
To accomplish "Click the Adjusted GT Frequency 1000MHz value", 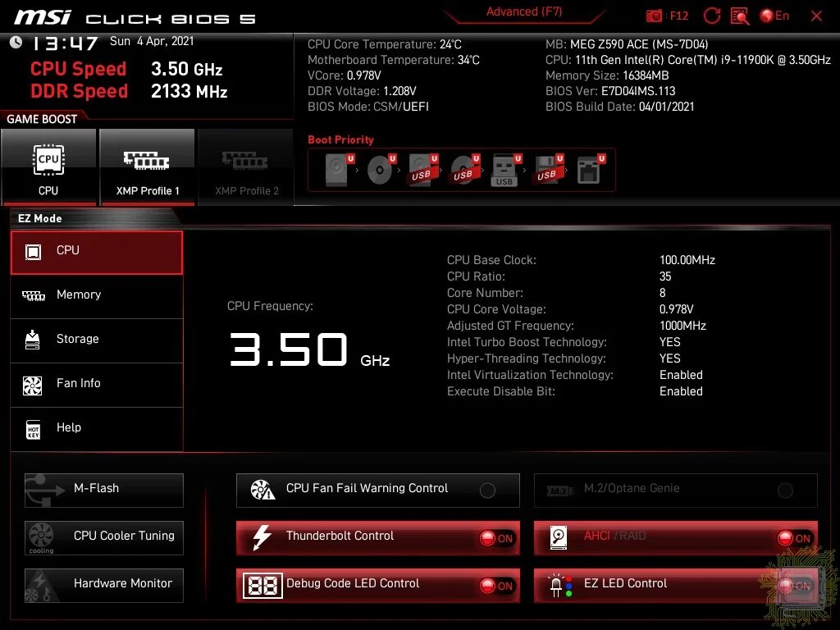I will 682,326.
